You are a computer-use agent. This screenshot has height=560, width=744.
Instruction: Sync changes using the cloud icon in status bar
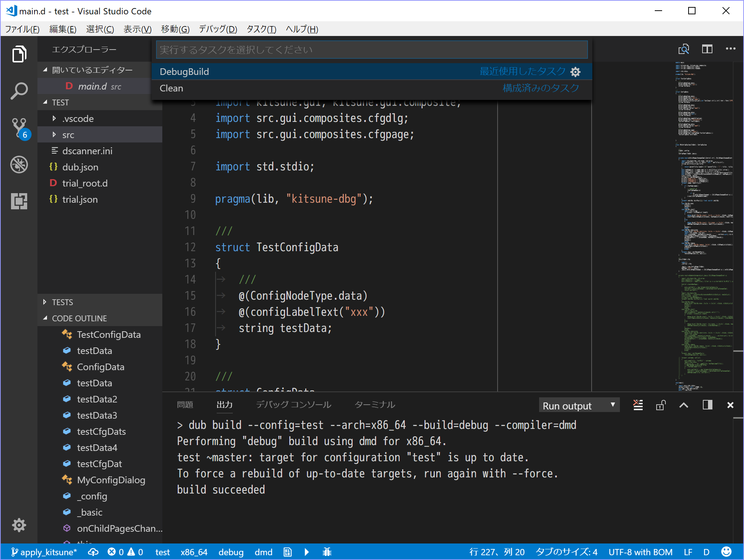coord(93,552)
